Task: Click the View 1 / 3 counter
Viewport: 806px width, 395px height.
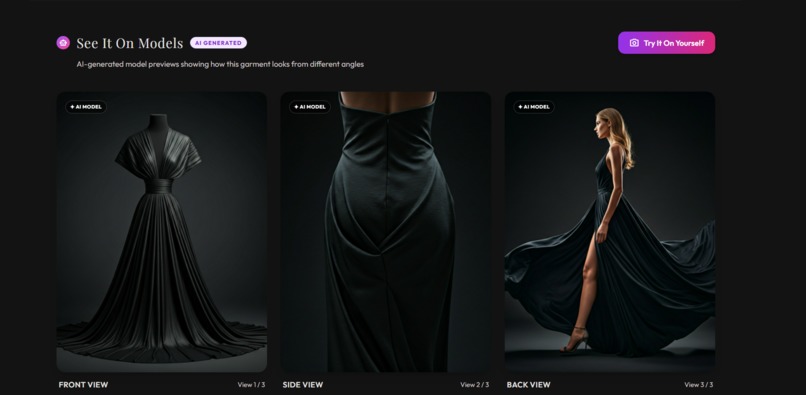Action: tap(251, 385)
